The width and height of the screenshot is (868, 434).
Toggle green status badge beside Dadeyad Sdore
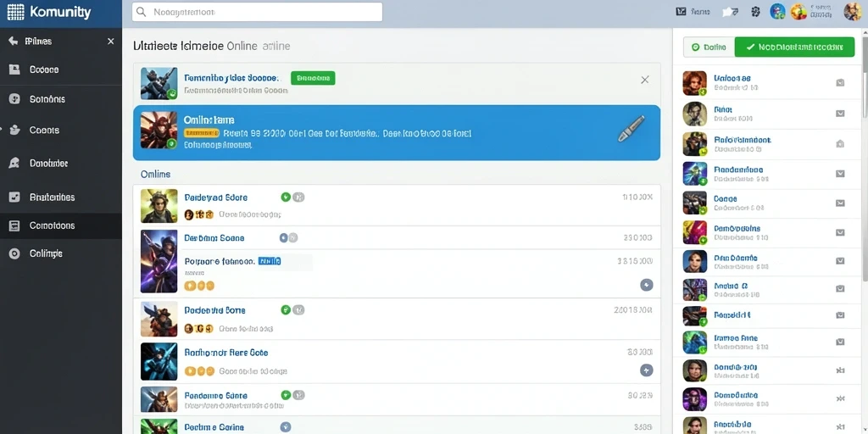pyautogui.click(x=286, y=197)
